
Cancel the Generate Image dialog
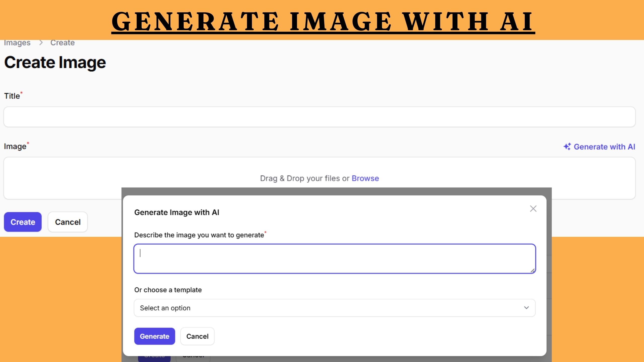(197, 336)
